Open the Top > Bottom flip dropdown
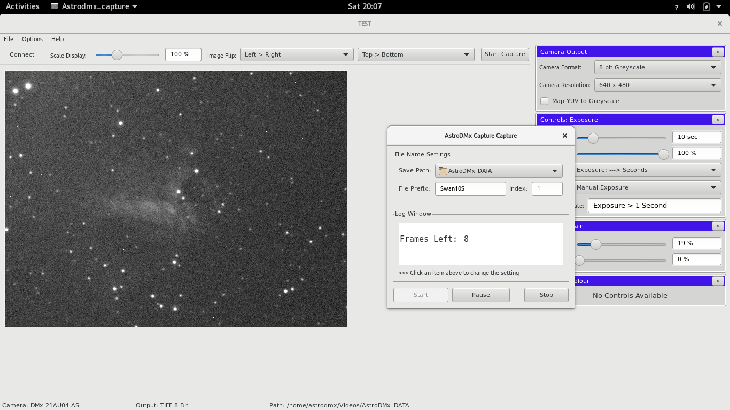The height and width of the screenshot is (410, 730). tap(415, 55)
